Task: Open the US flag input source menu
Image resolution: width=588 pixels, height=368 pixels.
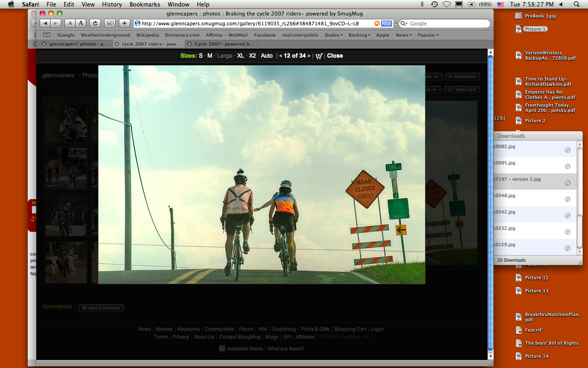Action: [500, 4]
